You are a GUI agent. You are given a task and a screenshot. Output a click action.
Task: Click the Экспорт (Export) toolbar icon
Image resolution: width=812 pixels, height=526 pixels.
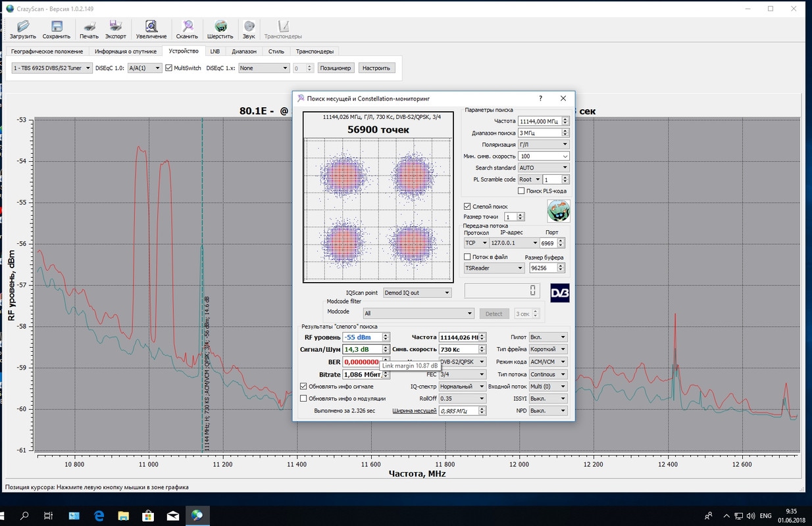(116, 30)
